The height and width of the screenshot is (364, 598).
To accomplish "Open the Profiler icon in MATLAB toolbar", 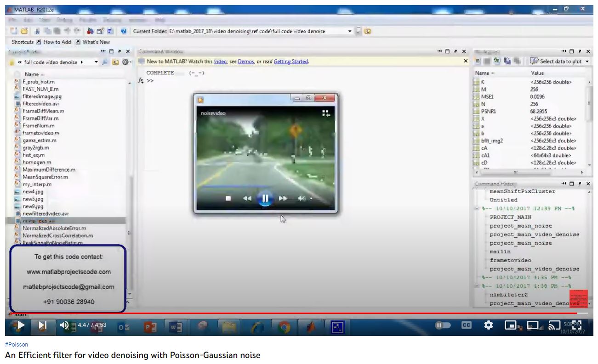I will (x=110, y=31).
